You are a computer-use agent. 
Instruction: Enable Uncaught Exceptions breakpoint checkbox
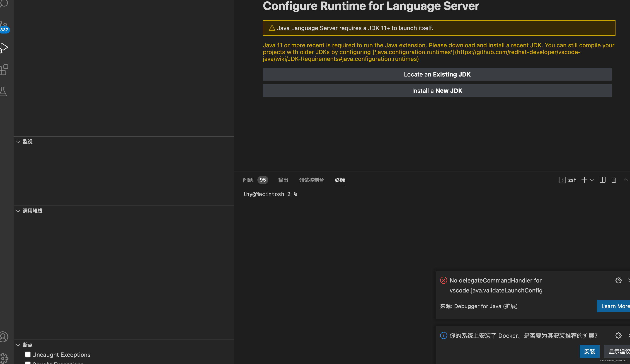coord(28,354)
